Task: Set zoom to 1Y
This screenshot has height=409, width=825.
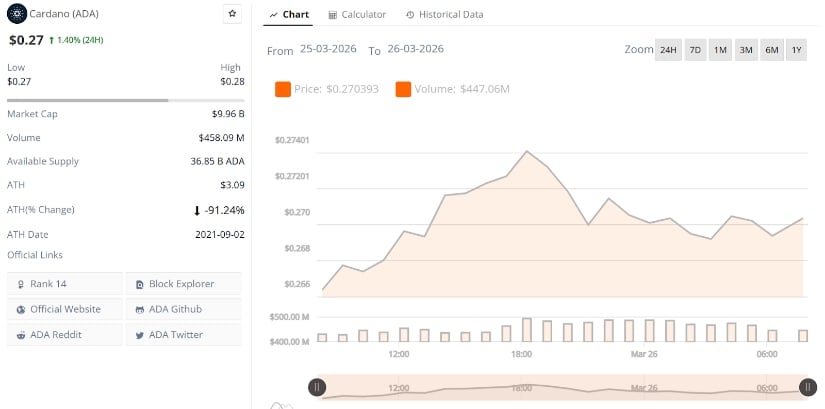Action: (x=796, y=50)
